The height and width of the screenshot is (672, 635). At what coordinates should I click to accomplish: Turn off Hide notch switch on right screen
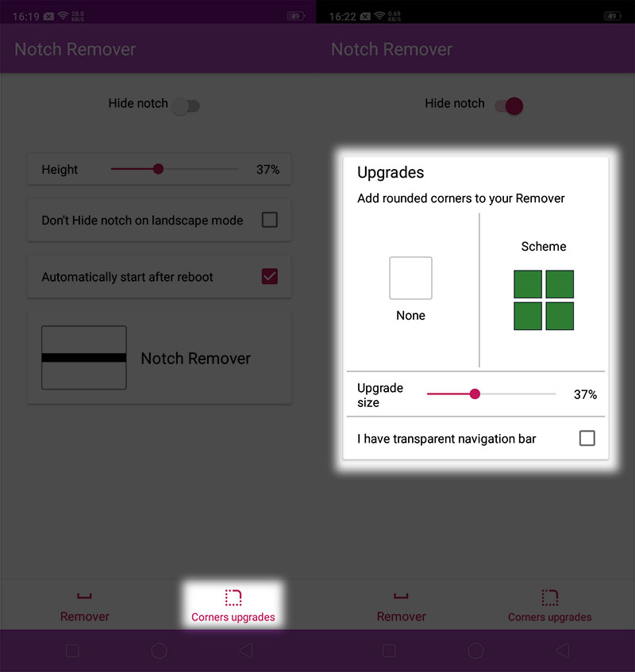pos(509,106)
